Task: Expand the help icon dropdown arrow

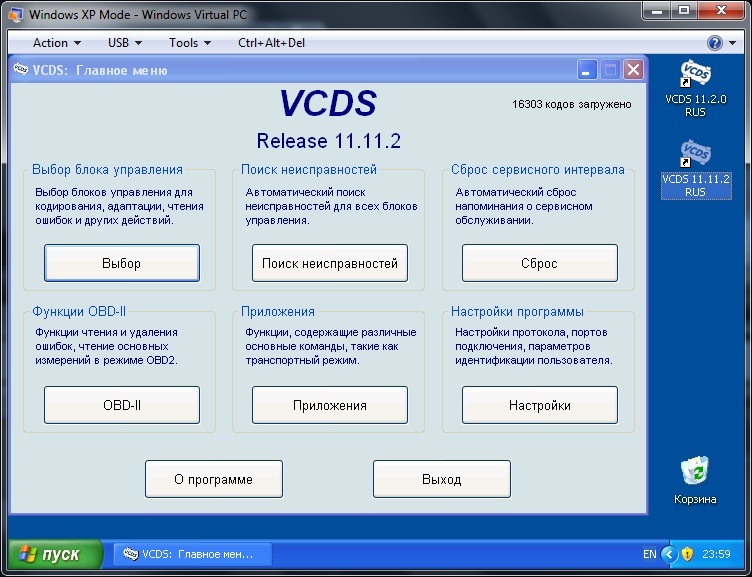Action: (x=732, y=43)
